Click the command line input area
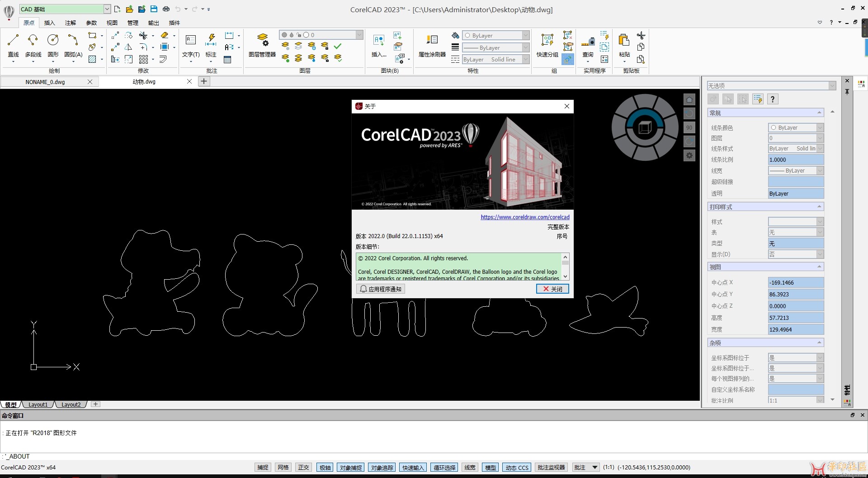The image size is (868, 478). point(434,456)
